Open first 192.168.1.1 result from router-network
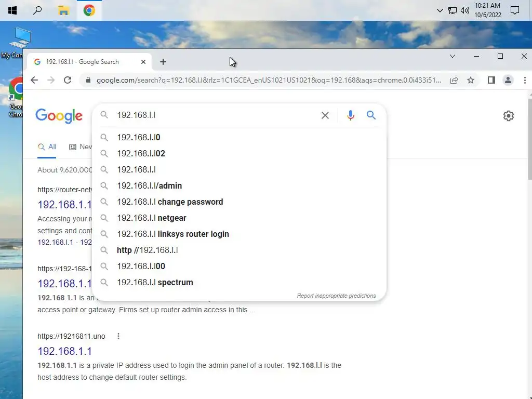 pyautogui.click(x=64, y=205)
